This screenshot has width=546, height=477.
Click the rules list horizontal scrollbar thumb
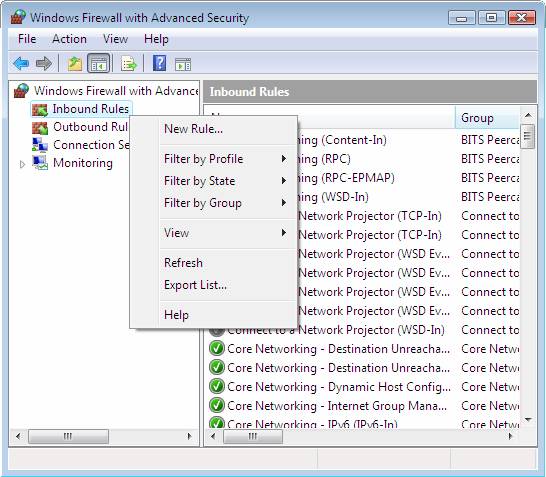(253, 436)
